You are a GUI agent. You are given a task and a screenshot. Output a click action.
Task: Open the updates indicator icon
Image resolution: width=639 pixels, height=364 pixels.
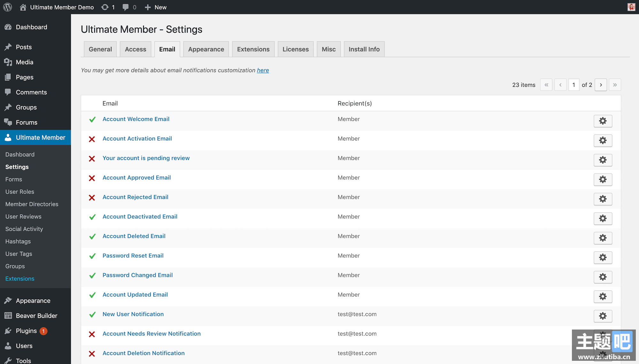point(108,7)
